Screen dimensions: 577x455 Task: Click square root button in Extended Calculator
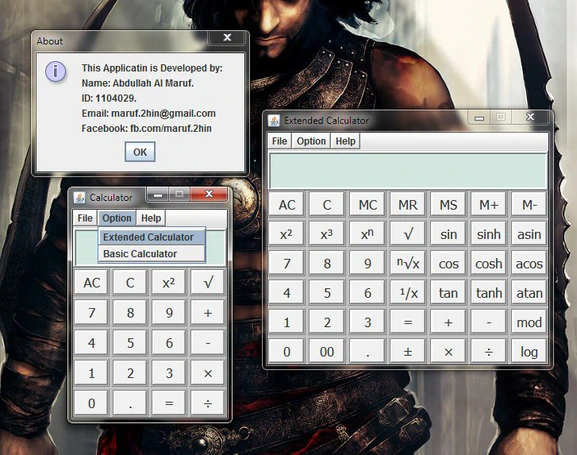point(408,234)
